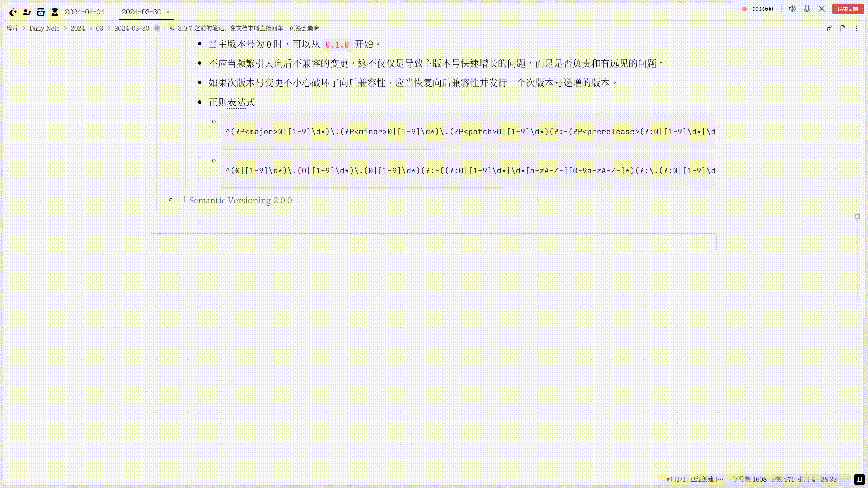Open the Semantic Versioning 2.0.0 reference
This screenshot has height=488, width=868.
coord(240,200)
